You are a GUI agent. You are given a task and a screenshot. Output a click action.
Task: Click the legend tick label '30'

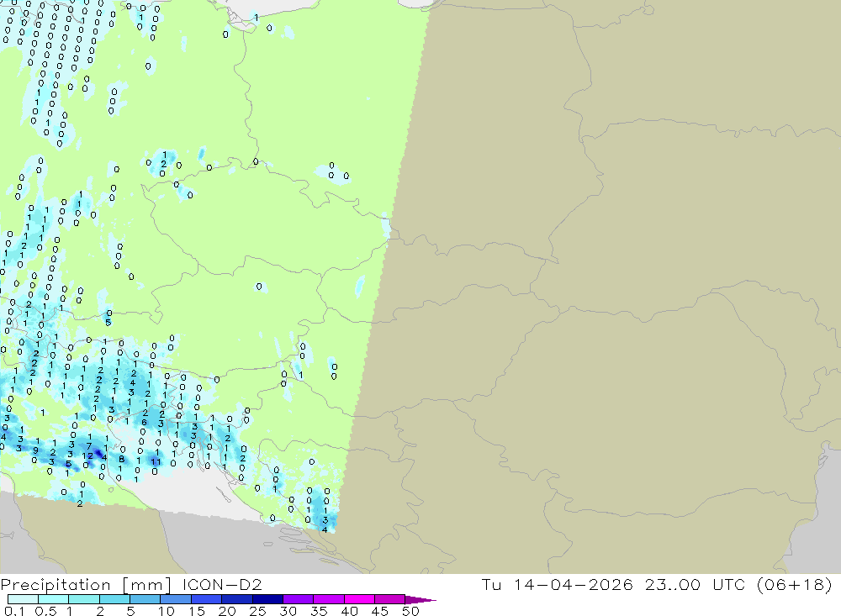(x=288, y=611)
